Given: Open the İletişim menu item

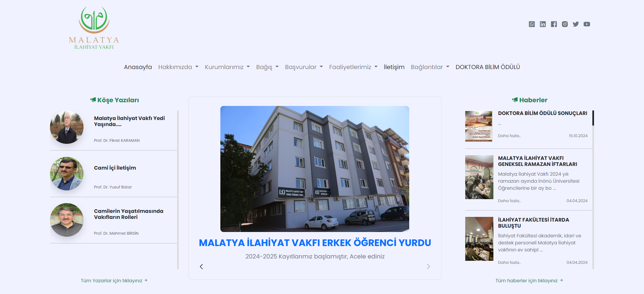Looking at the screenshot, I should pos(394,67).
